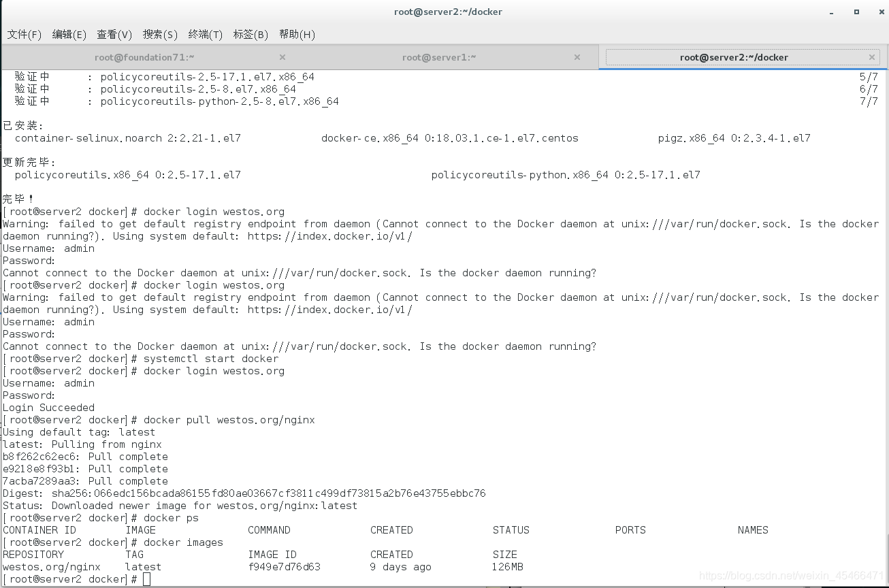This screenshot has height=588, width=889.
Task: Click the 'westos.org/nginx' repository entry
Action: (52, 567)
